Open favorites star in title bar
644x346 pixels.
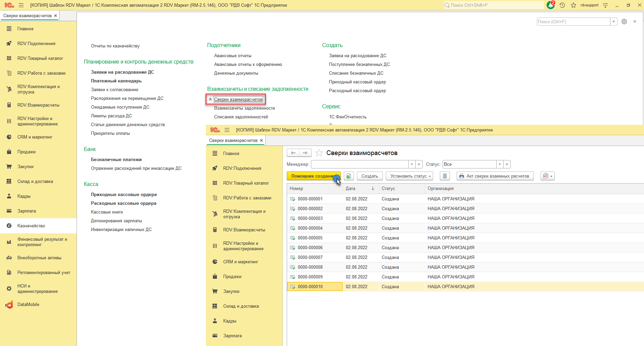click(x=573, y=5)
